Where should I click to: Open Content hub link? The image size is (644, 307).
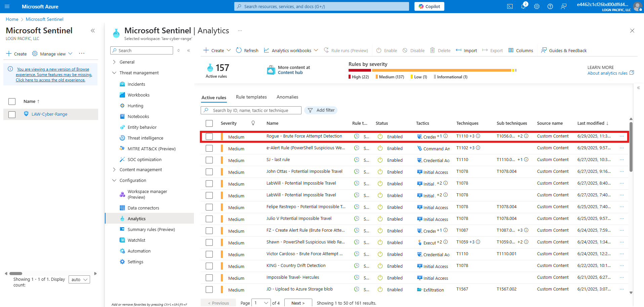click(290, 73)
